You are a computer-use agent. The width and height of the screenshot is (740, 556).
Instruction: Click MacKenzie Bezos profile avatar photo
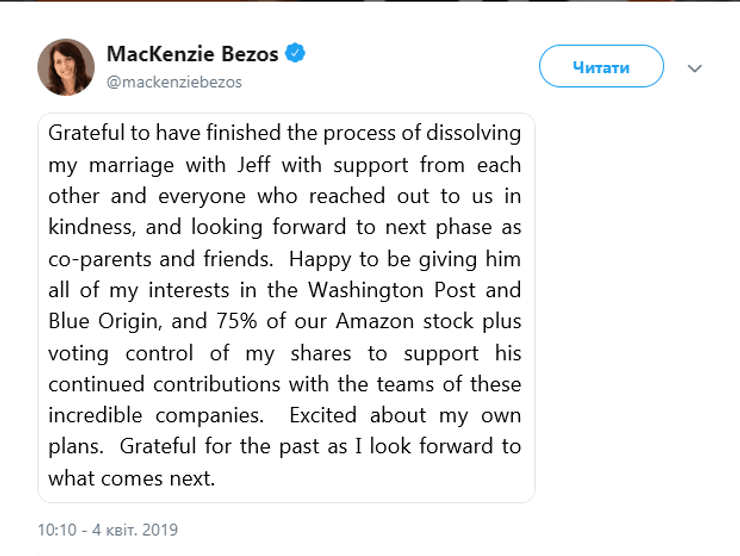coord(66,68)
